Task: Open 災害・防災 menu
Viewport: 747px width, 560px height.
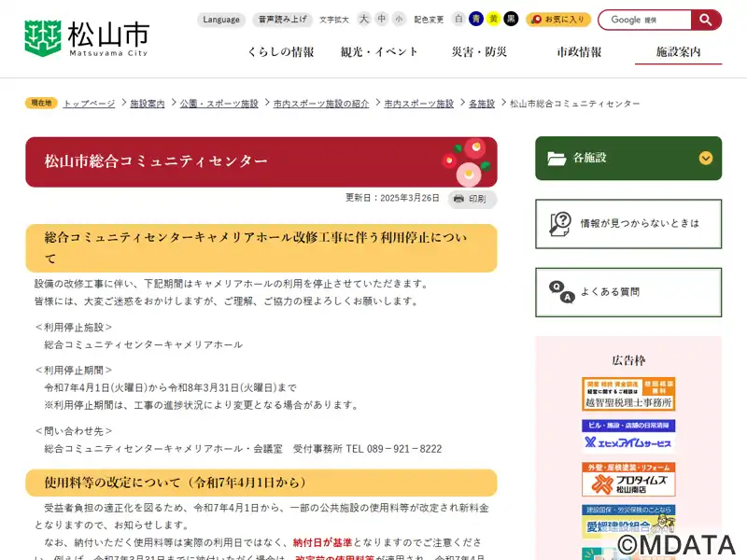Action: [x=479, y=52]
